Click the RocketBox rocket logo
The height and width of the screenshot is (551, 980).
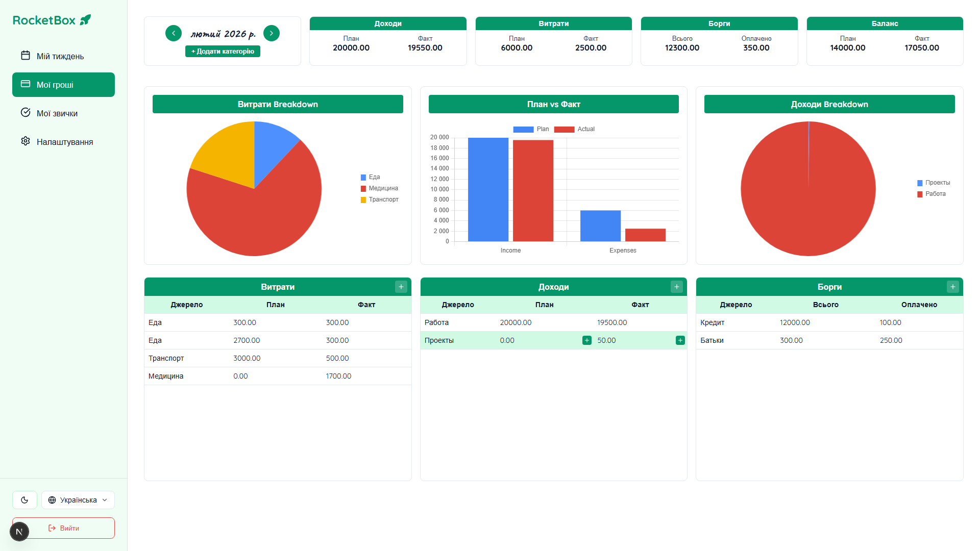86,20
